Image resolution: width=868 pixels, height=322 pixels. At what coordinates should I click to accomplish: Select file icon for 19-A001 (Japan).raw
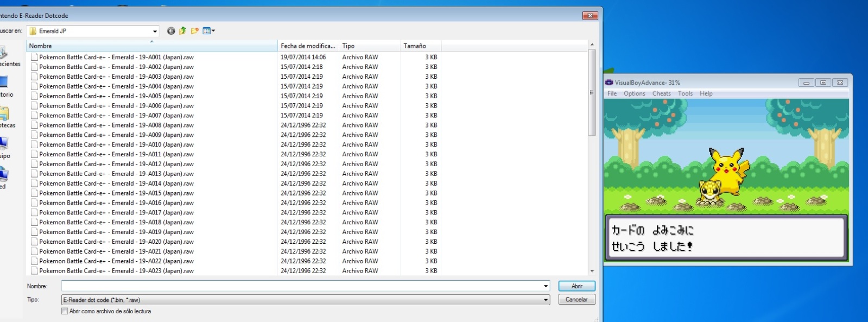coord(34,57)
